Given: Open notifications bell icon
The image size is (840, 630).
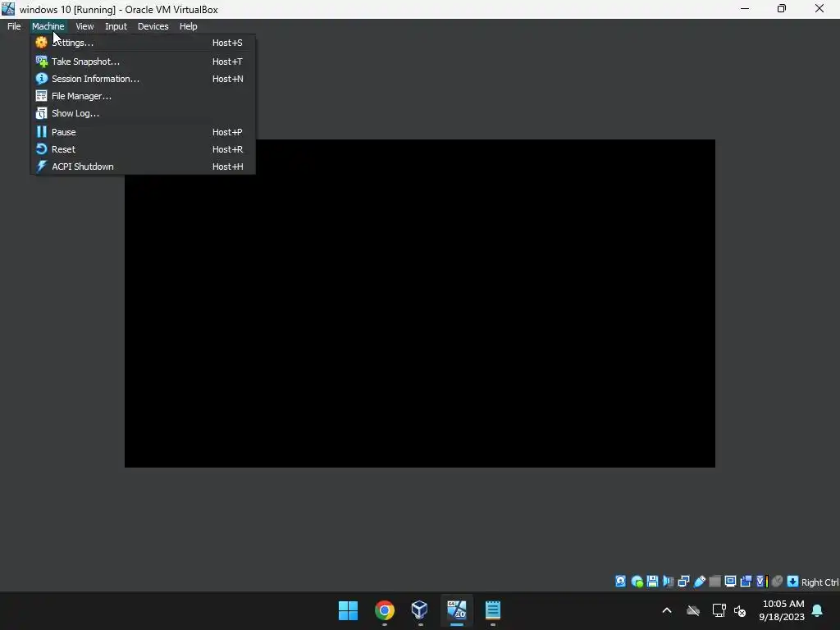Looking at the screenshot, I should tap(818, 610).
